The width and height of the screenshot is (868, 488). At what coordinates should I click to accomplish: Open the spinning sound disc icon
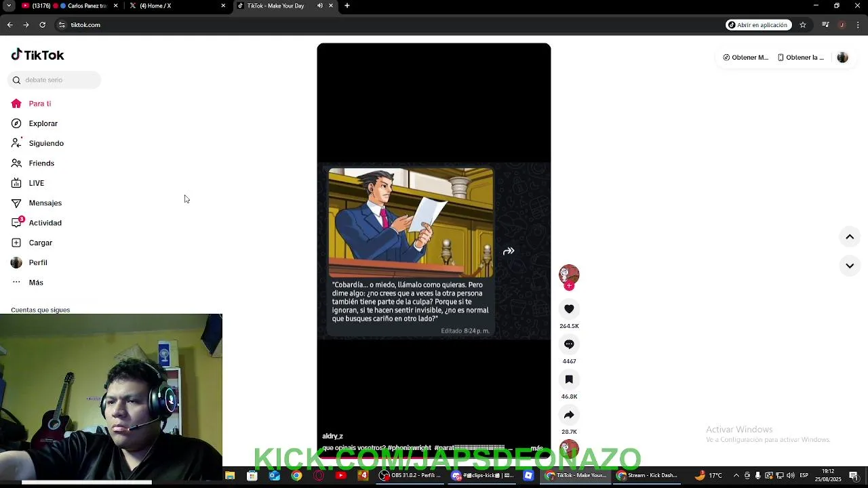pyautogui.click(x=569, y=447)
